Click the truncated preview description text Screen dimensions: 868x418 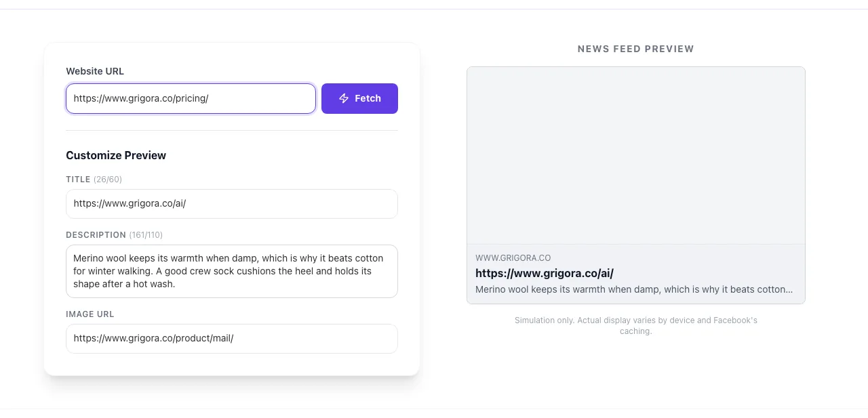[634, 289]
